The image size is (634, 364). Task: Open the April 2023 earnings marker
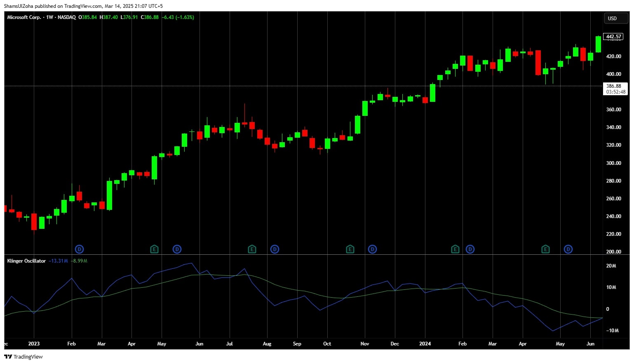click(x=154, y=249)
